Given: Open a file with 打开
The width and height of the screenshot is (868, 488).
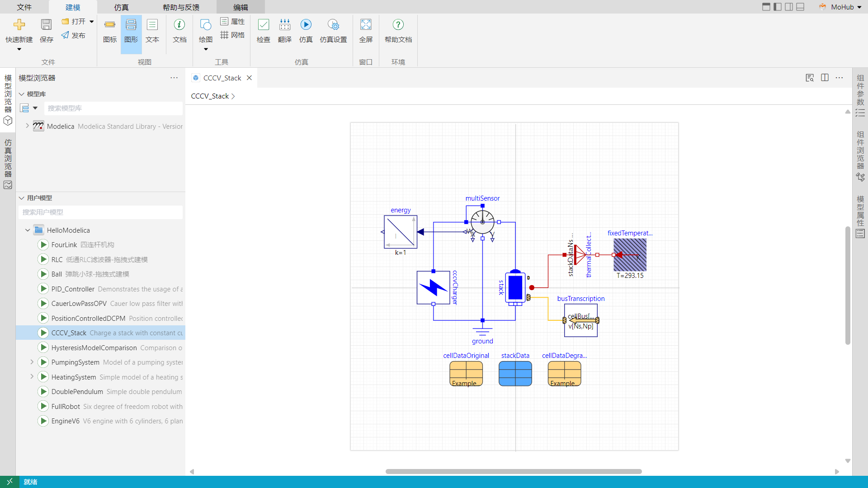Looking at the screenshot, I should point(74,21).
